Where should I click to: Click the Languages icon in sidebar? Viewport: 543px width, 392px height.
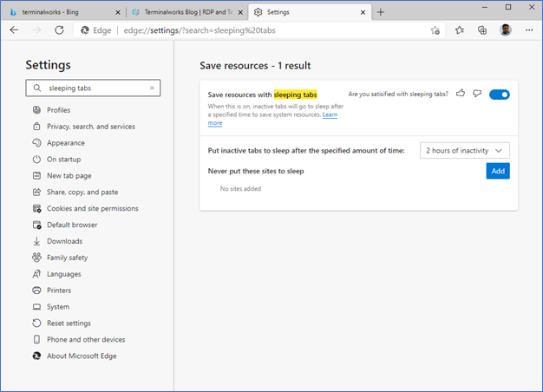point(36,274)
